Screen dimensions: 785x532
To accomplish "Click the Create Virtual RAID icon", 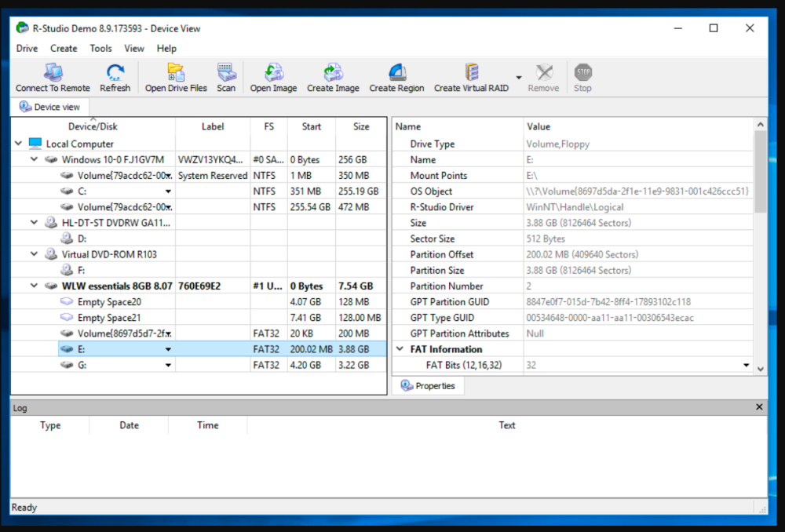I will tap(471, 73).
